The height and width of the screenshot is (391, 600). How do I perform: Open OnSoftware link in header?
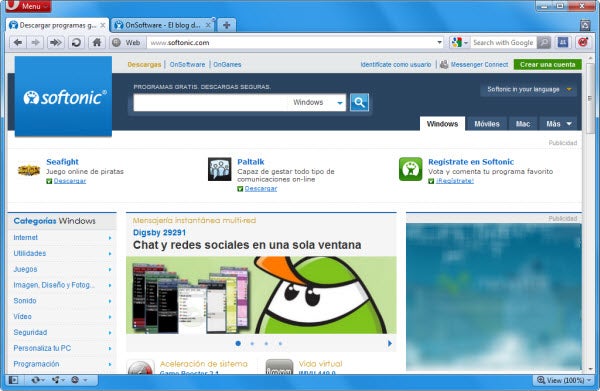[187, 64]
